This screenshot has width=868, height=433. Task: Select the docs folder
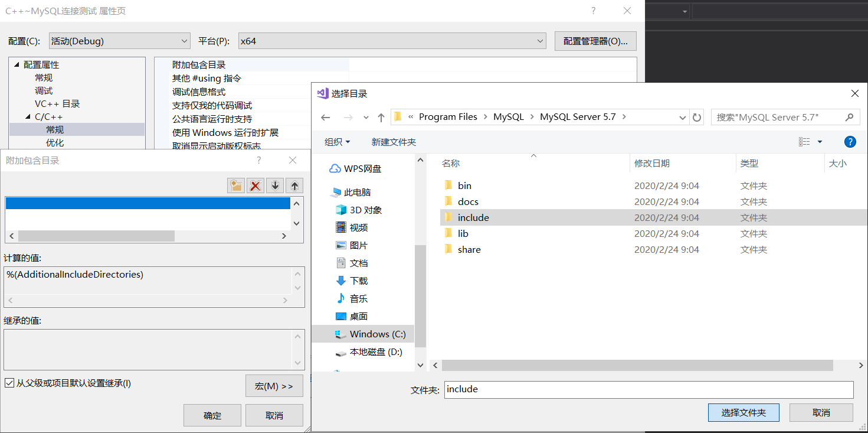pyautogui.click(x=468, y=201)
